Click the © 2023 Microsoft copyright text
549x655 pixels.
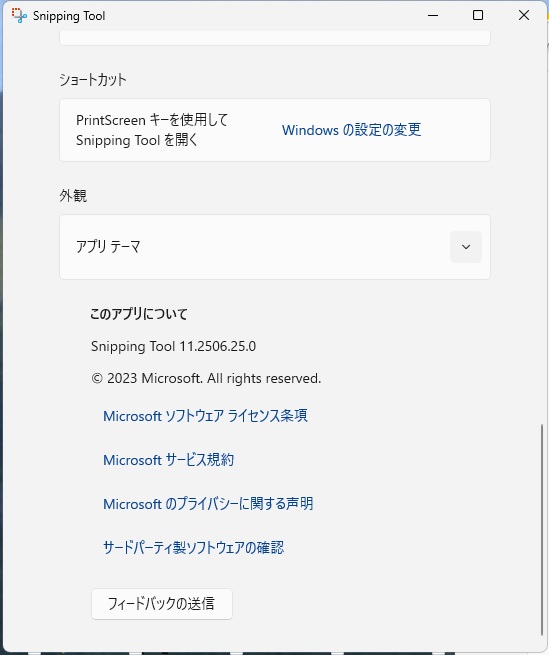(x=206, y=378)
